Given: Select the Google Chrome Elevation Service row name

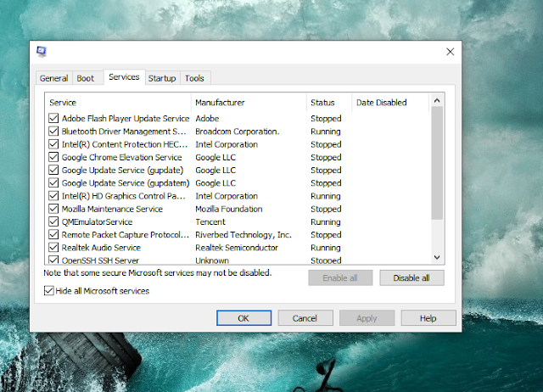Looking at the screenshot, I should coord(121,157).
